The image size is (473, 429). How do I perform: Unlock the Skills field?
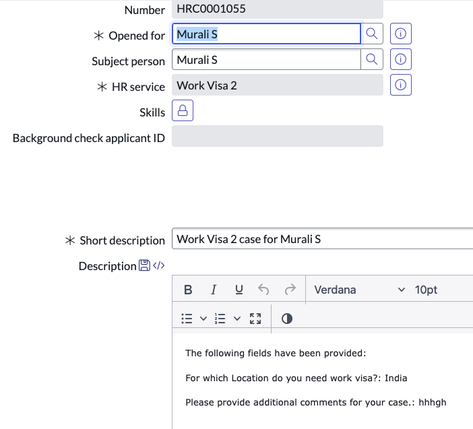point(183,110)
